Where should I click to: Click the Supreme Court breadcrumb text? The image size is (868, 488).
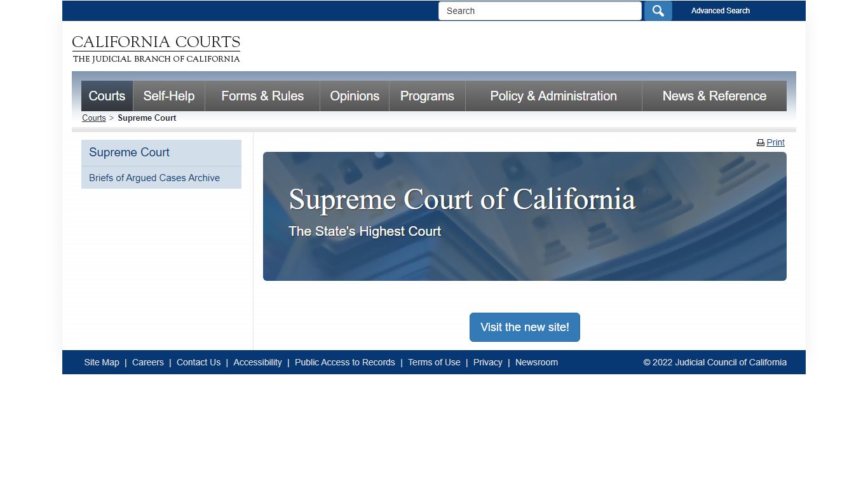(x=147, y=118)
